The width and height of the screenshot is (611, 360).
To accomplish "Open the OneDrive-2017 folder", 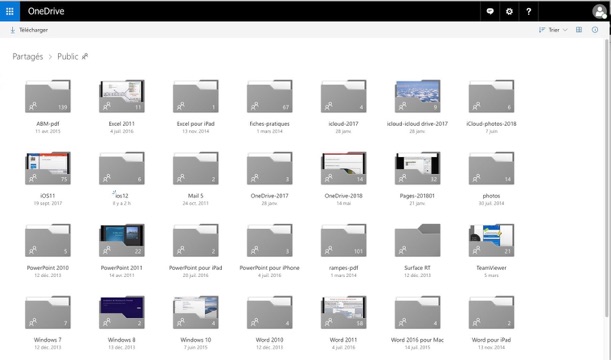I will tap(270, 168).
